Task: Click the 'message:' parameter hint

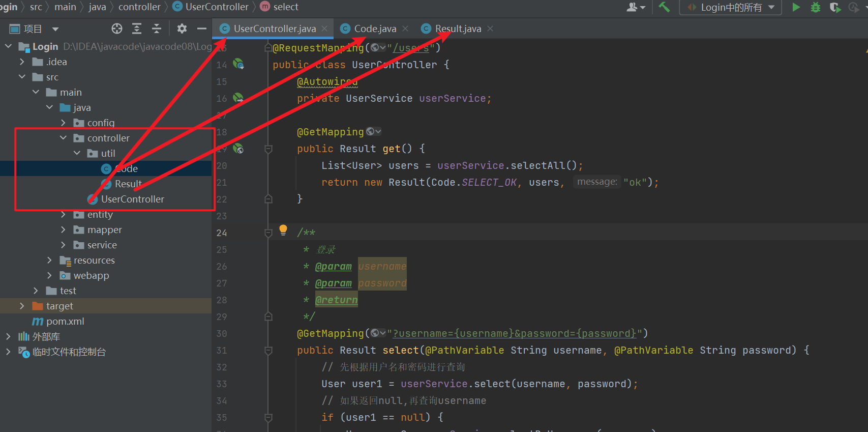Action: [597, 182]
